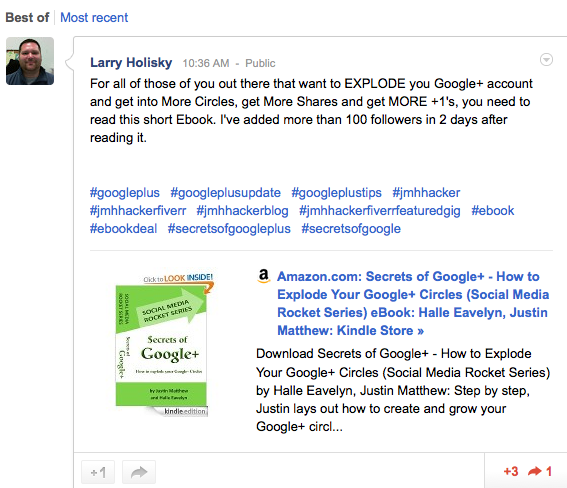567x488 pixels.
Task: Open the Amazon.com Secrets of Google+ link
Action: point(413,303)
